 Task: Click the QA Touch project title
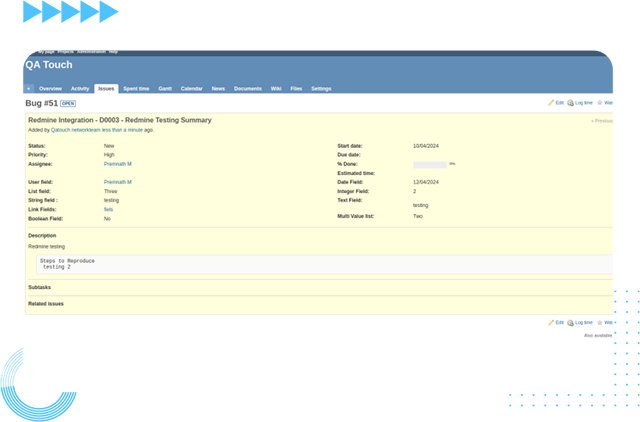click(49, 65)
